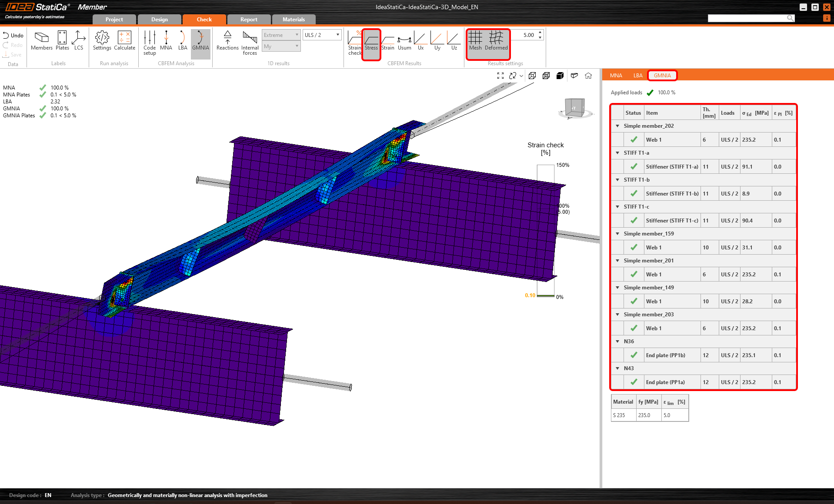
Task: Click the Undo button
Action: point(13,35)
